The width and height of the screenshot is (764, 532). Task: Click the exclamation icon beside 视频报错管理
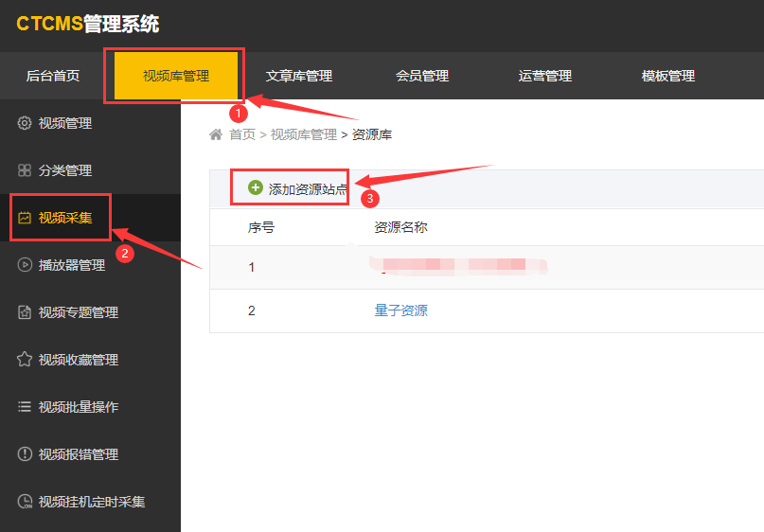[x=25, y=454]
